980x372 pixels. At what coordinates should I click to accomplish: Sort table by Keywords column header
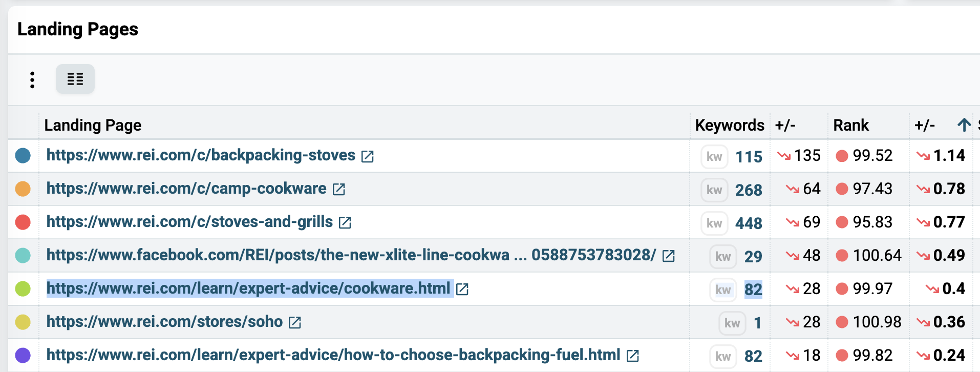pyautogui.click(x=729, y=125)
